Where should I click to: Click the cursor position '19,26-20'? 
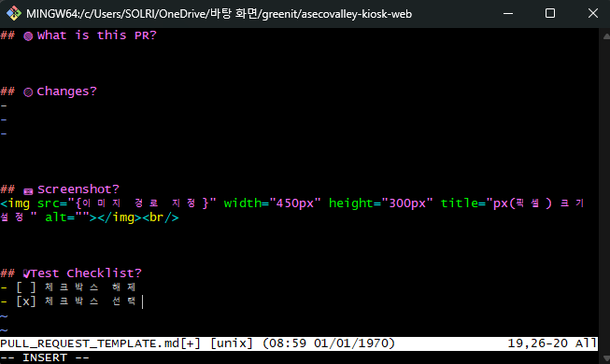538,343
